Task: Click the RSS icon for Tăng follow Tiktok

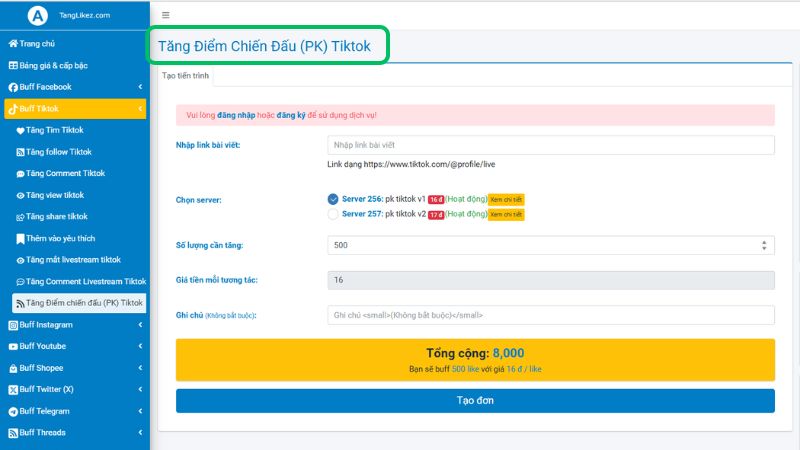Action: tap(20, 152)
